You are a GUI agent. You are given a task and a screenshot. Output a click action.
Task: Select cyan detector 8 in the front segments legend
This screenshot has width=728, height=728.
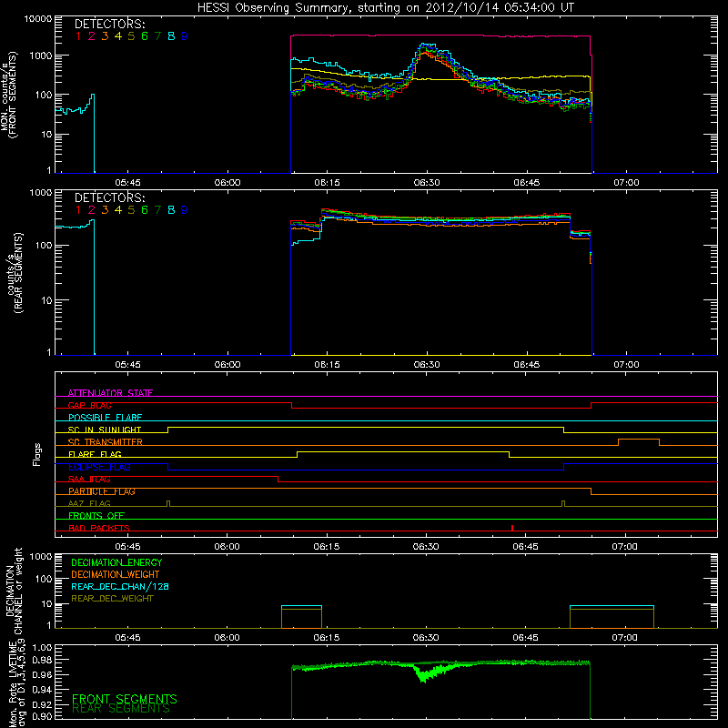click(x=171, y=36)
